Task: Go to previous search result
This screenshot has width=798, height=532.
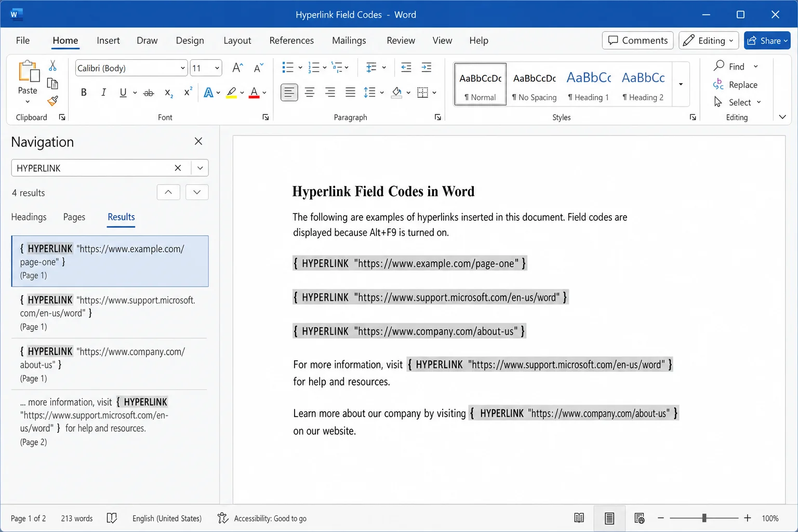Action: click(x=168, y=192)
